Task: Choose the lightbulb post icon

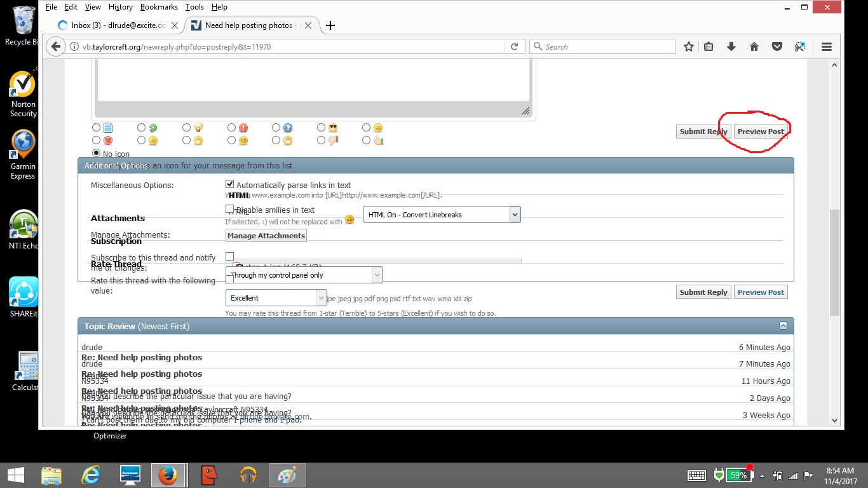Action: pos(186,128)
